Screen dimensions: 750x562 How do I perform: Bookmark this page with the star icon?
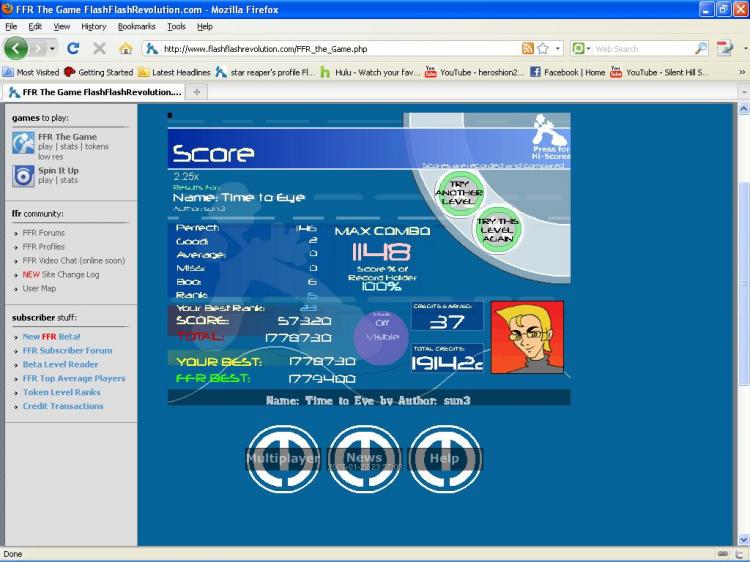point(543,48)
